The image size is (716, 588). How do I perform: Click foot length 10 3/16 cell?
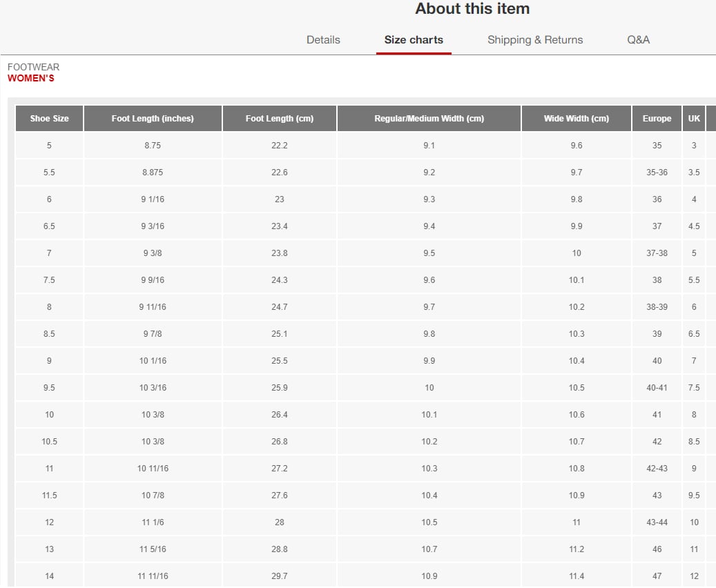tap(153, 388)
